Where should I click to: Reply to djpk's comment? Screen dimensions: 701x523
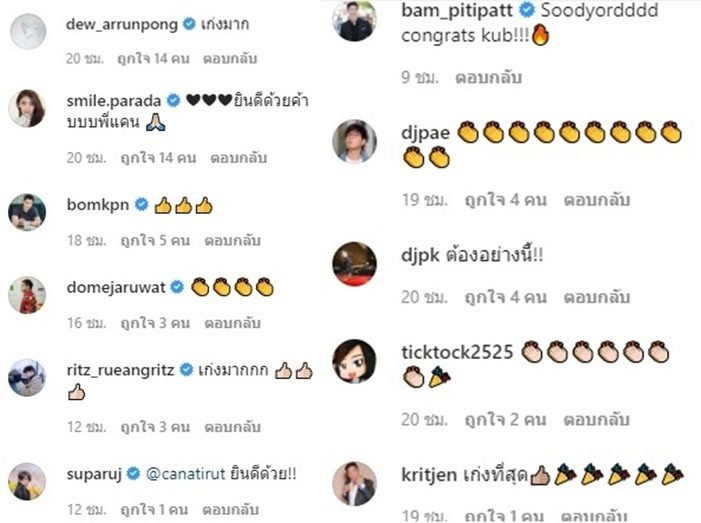click(596, 297)
